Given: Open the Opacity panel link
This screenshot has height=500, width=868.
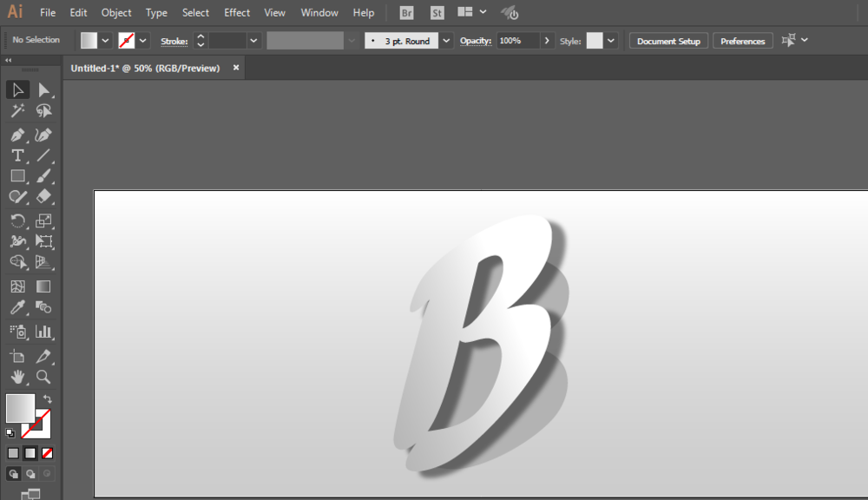Looking at the screenshot, I should pos(476,41).
